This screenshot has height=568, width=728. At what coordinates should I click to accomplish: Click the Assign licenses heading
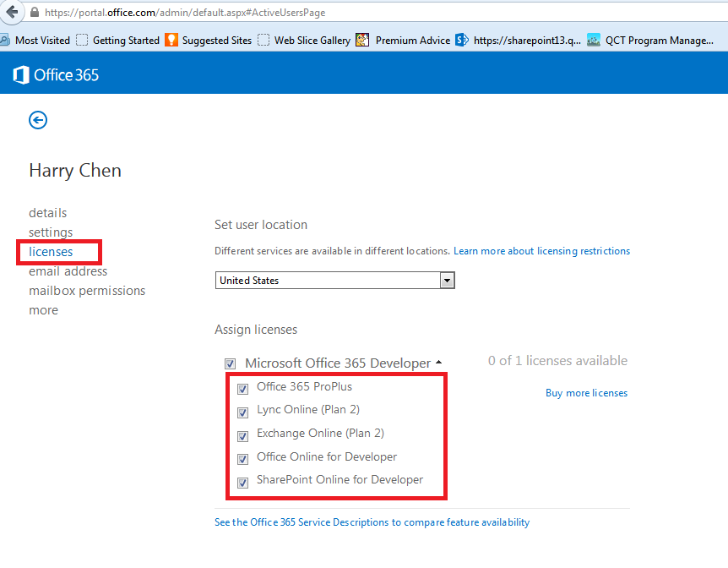(x=256, y=330)
